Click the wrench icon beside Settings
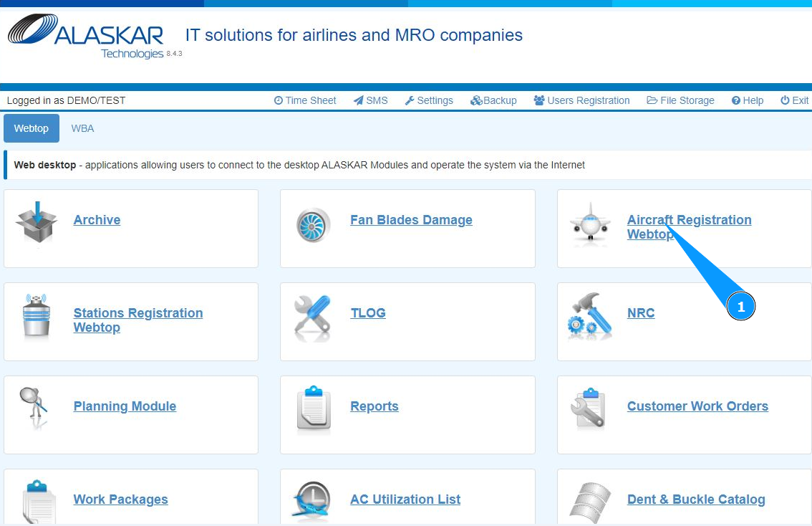This screenshot has height=526, width=812. coord(410,100)
